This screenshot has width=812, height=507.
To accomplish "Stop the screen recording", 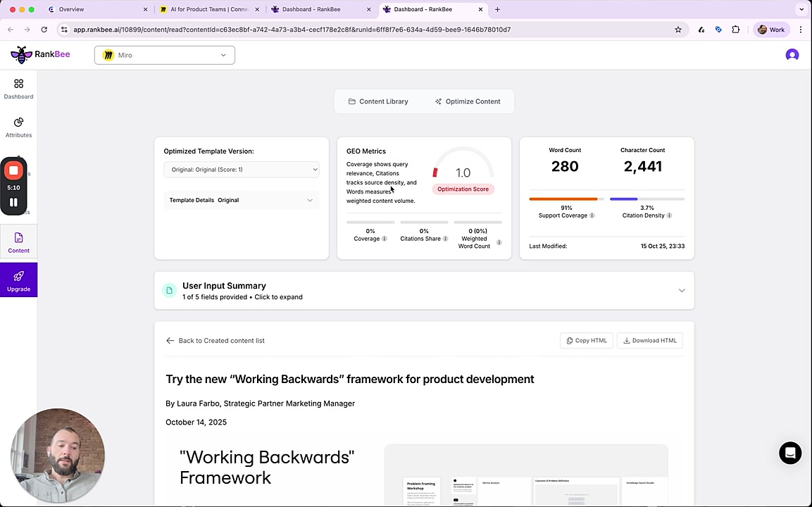I will pyautogui.click(x=13, y=170).
